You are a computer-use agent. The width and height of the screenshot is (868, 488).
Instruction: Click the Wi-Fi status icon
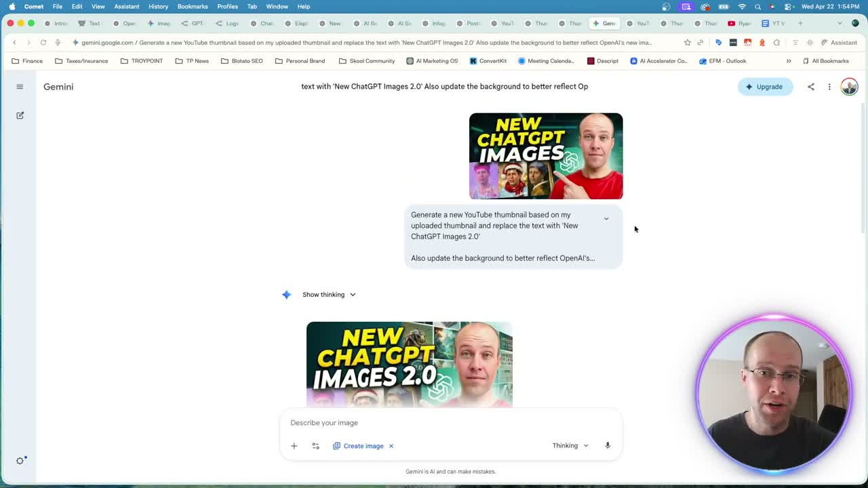point(742,7)
